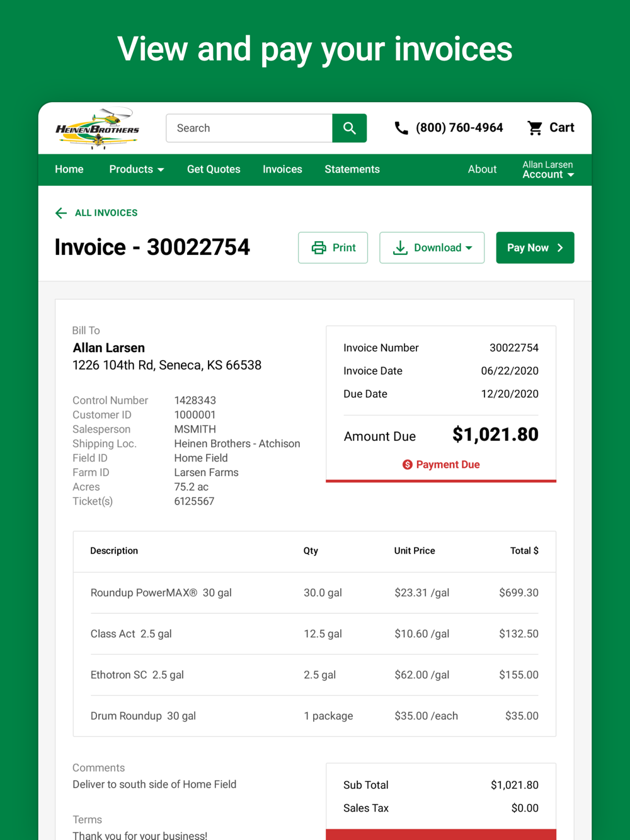Click the $35.00 /each unit price

pos(427,716)
